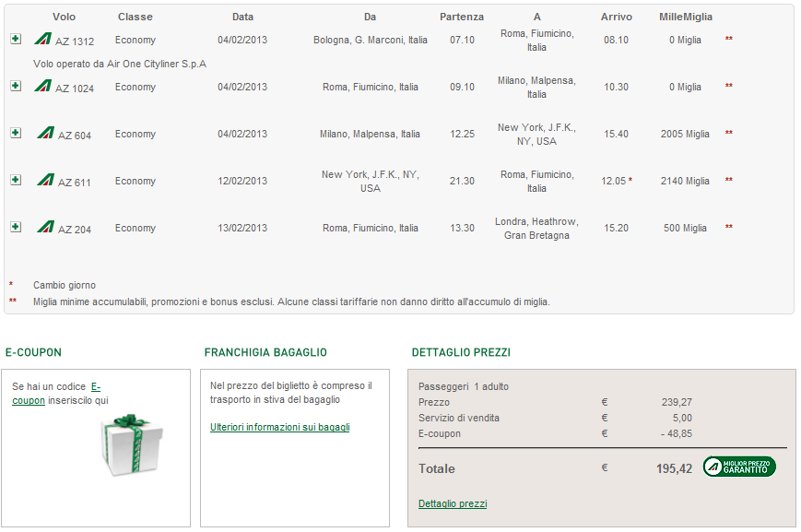The width and height of the screenshot is (801, 532).
Task: Click Alitalia logo beside AZ 1312
Action: (x=42, y=39)
